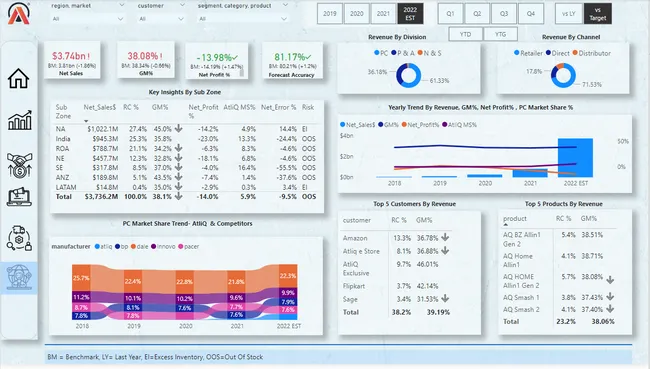Select the India row in sub zone table

point(186,138)
